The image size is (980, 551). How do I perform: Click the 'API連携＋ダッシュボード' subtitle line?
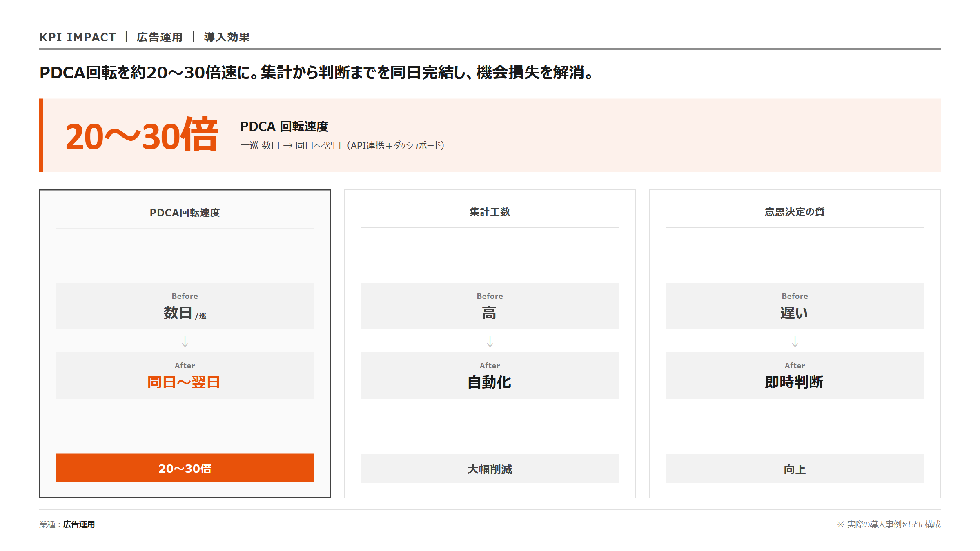click(x=342, y=145)
